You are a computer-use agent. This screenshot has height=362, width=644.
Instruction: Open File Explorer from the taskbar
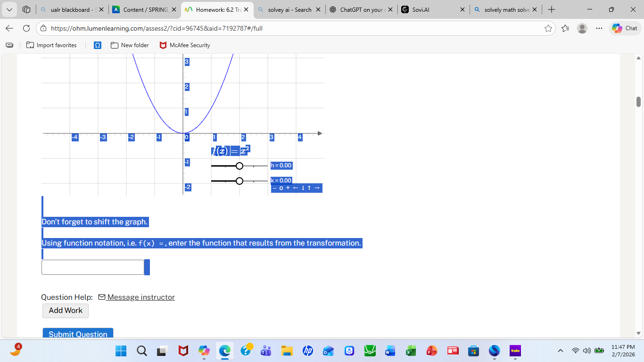click(x=287, y=351)
